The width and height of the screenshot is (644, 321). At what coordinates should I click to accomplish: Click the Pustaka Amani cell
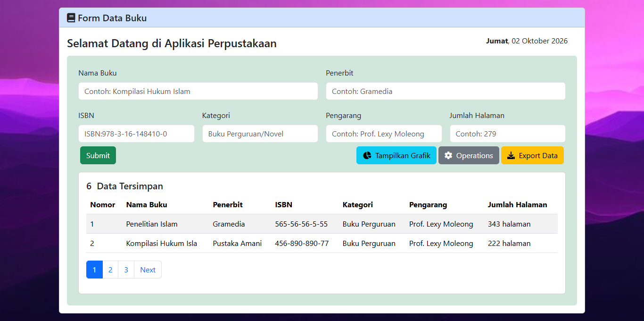(x=237, y=243)
